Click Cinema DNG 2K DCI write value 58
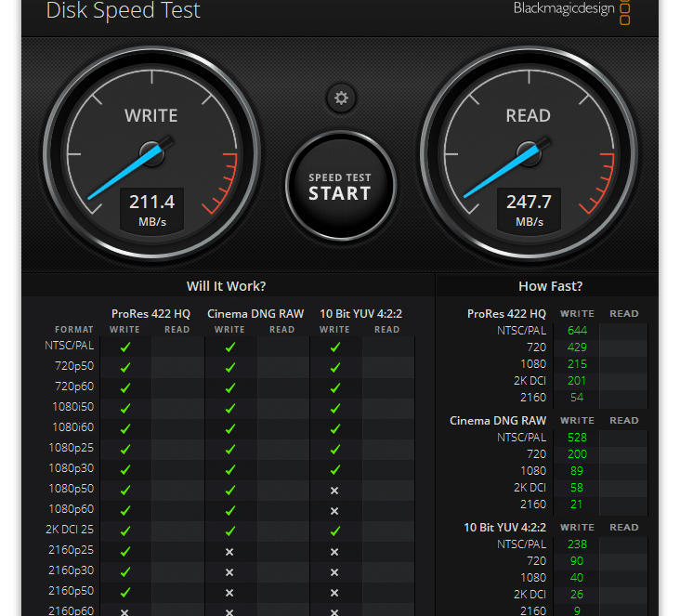Viewport: 680px width, 616px height. click(x=577, y=488)
